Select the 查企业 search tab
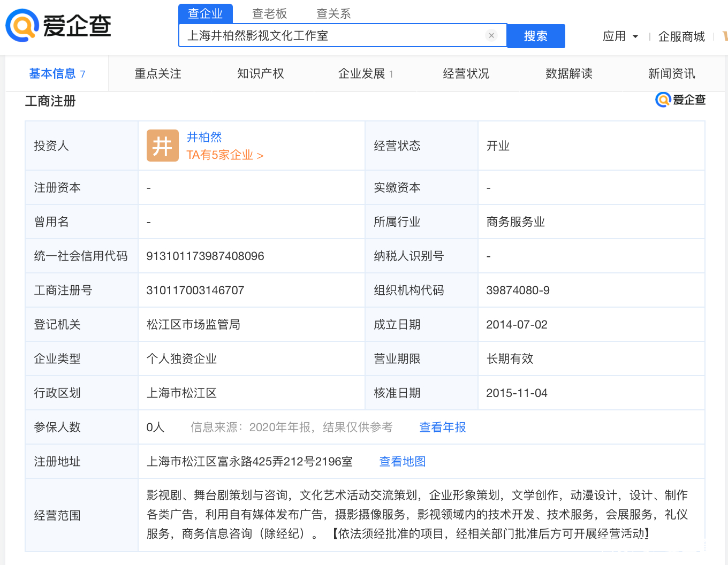 click(x=205, y=13)
